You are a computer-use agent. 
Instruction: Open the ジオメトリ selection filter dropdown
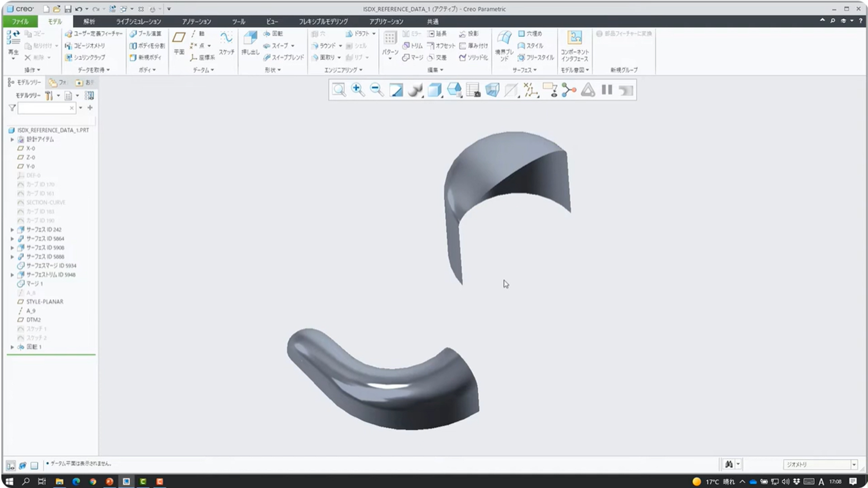pyautogui.click(x=854, y=465)
